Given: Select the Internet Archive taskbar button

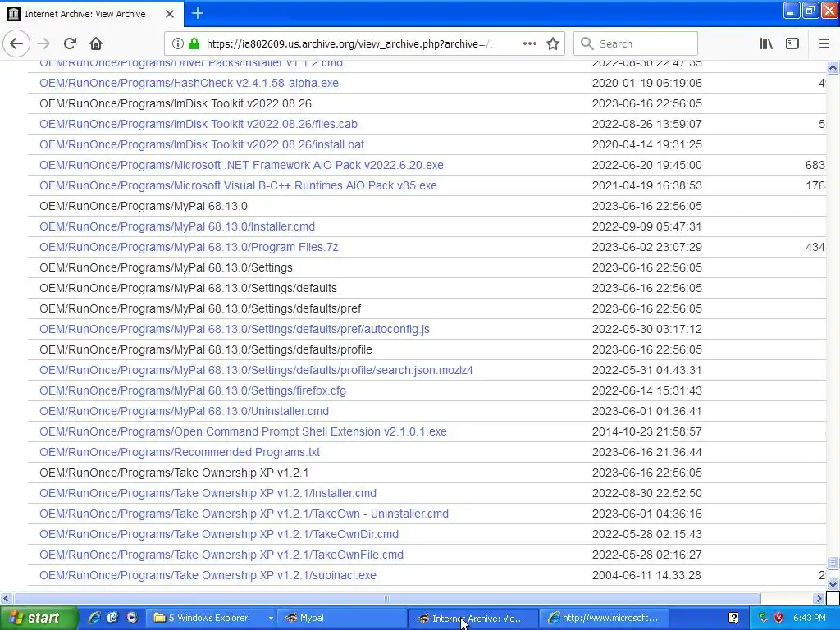Looking at the screenshot, I should pos(473,618).
